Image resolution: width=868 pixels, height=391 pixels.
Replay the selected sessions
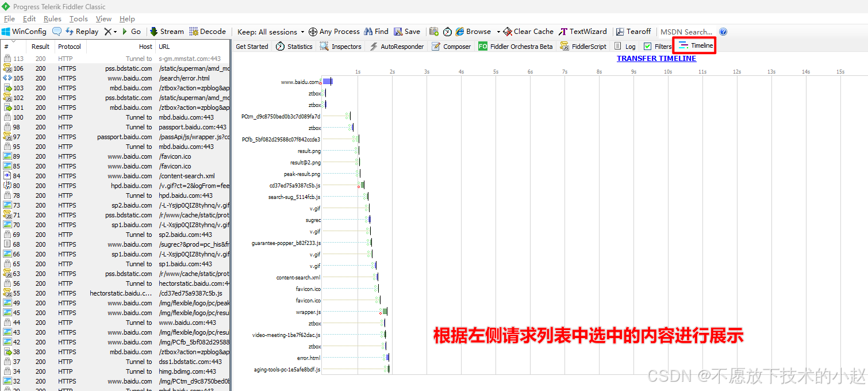pos(82,32)
